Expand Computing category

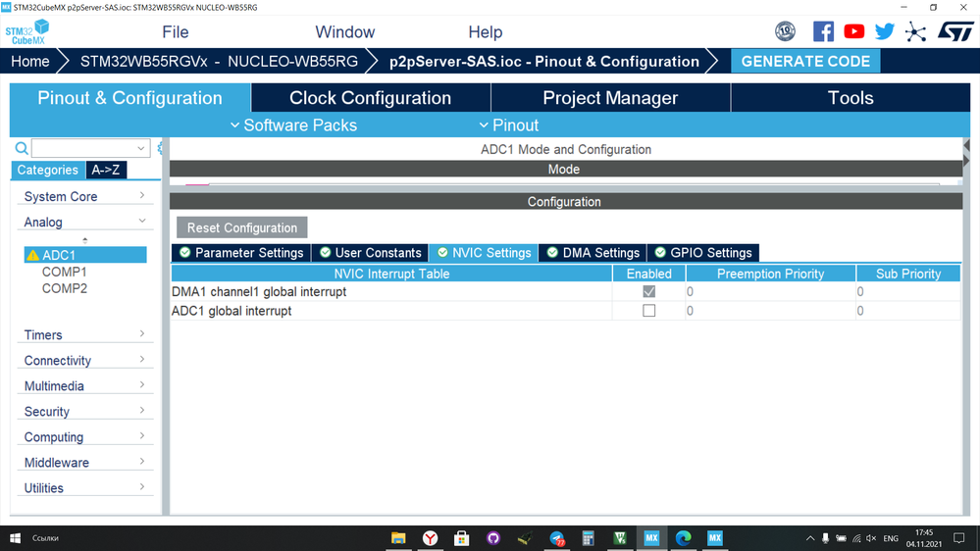[85, 437]
